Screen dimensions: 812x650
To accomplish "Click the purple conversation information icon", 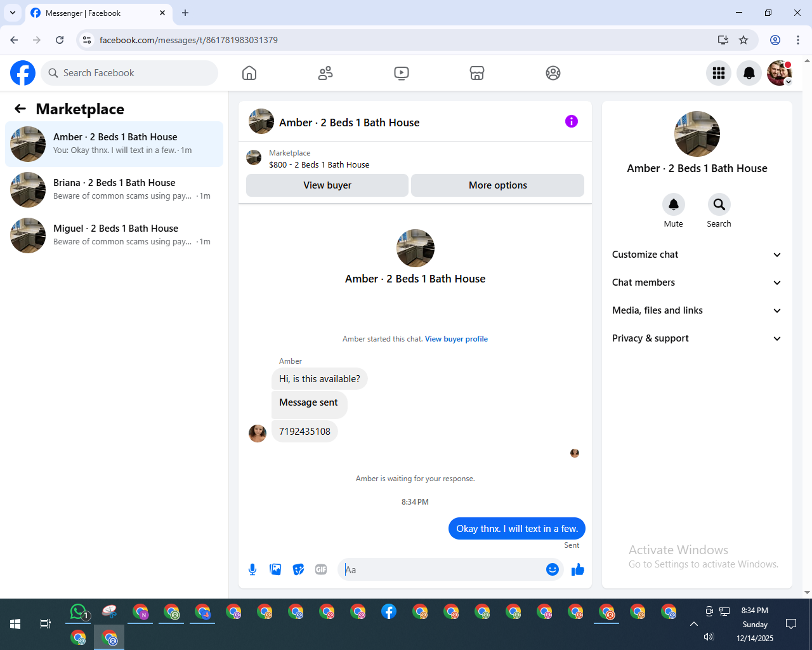I will pyautogui.click(x=572, y=121).
